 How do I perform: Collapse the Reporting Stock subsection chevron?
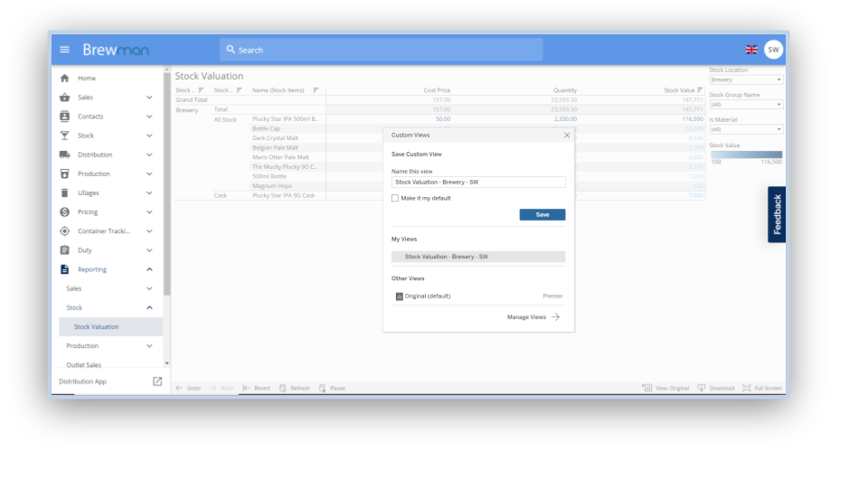pyautogui.click(x=149, y=307)
